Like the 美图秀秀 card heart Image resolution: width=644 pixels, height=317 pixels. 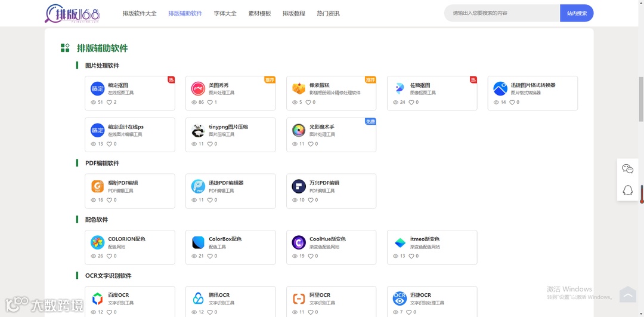pyautogui.click(x=210, y=102)
